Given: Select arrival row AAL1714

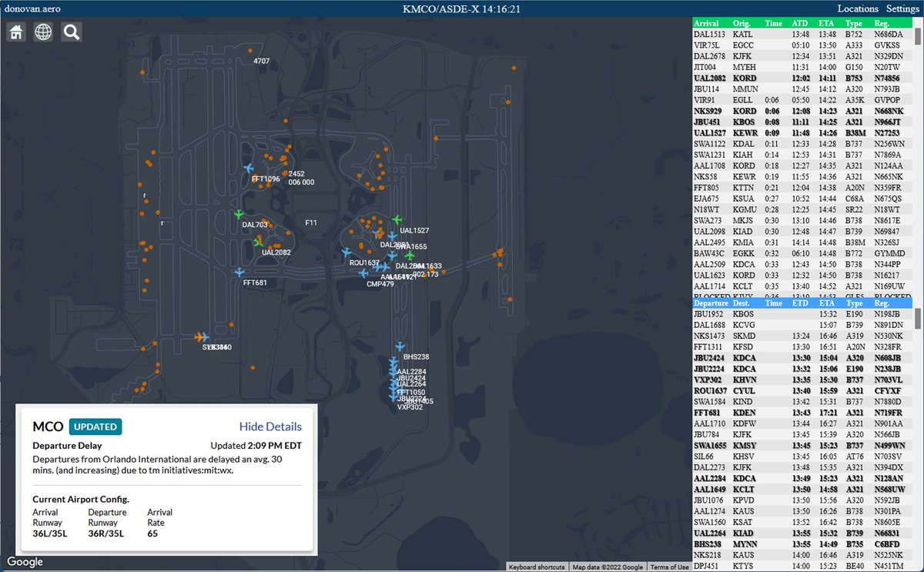Looking at the screenshot, I should [803, 286].
